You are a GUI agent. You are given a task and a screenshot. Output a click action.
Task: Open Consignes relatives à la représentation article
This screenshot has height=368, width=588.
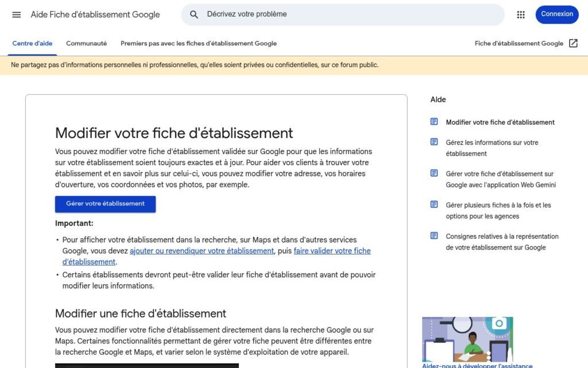click(502, 242)
